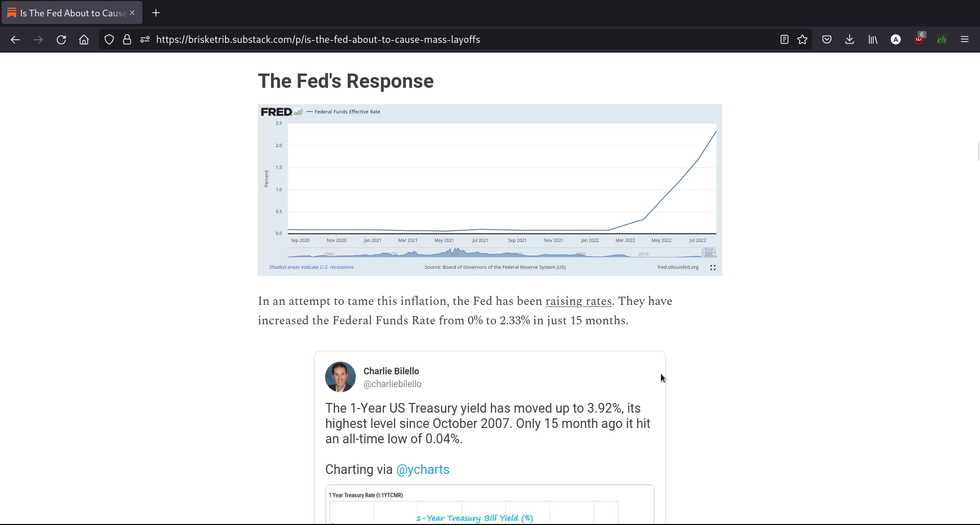Open the downloads panel
This screenshot has width=980, height=525.
[850, 40]
